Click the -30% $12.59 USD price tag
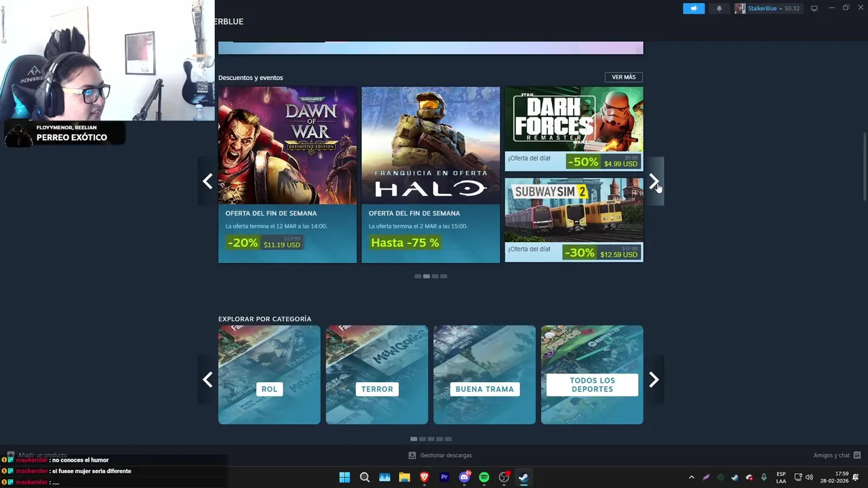The height and width of the screenshot is (488, 868). coord(601,253)
